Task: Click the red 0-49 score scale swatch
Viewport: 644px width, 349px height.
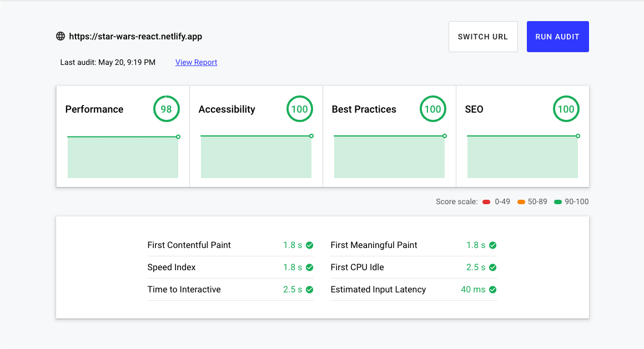Action: (487, 202)
